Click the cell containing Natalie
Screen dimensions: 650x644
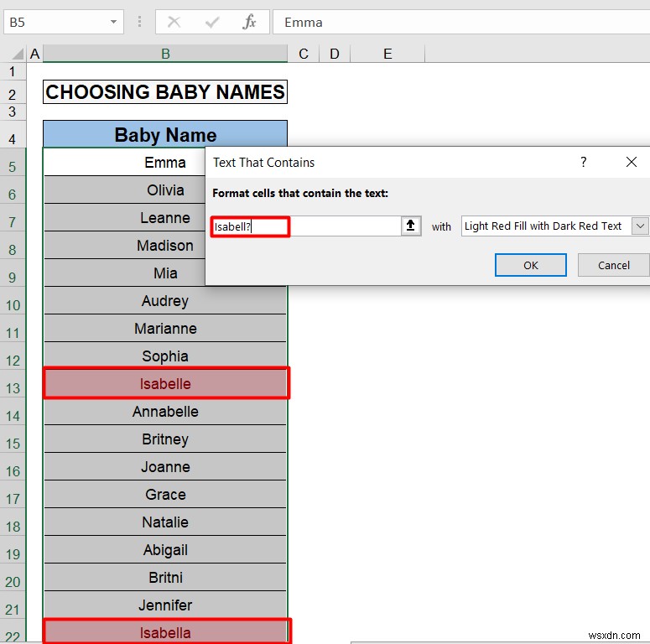[165, 522]
